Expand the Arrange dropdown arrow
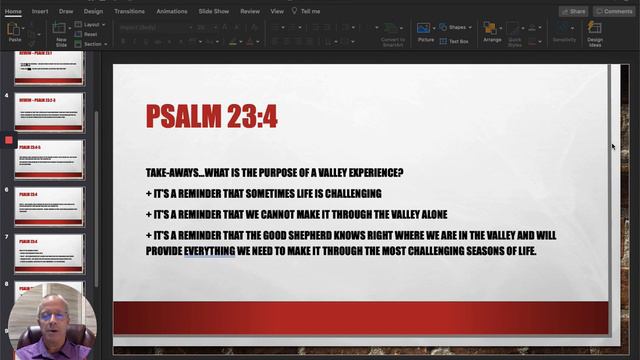640x360 pixels. point(501,28)
